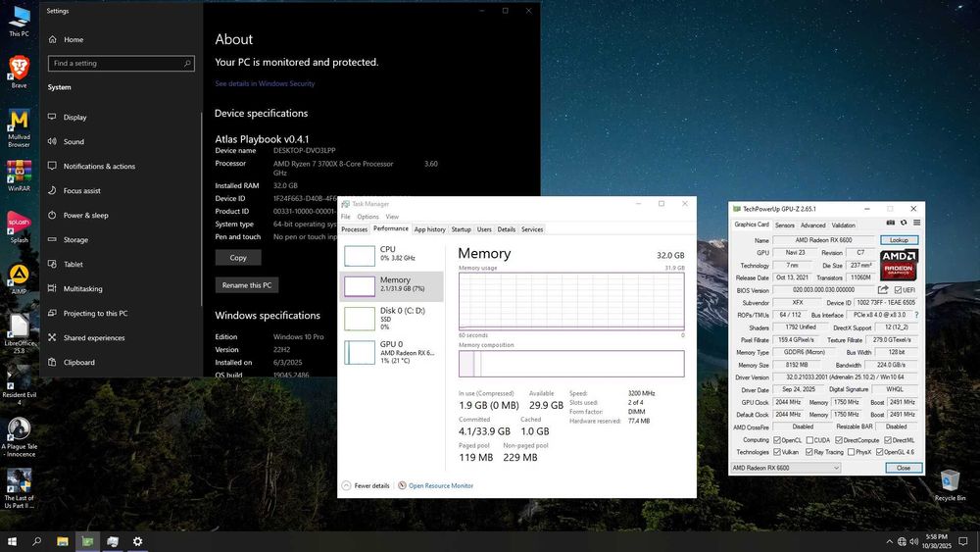Image resolution: width=980 pixels, height=552 pixels.
Task: Select Splash desktop icon
Action: 19,227
